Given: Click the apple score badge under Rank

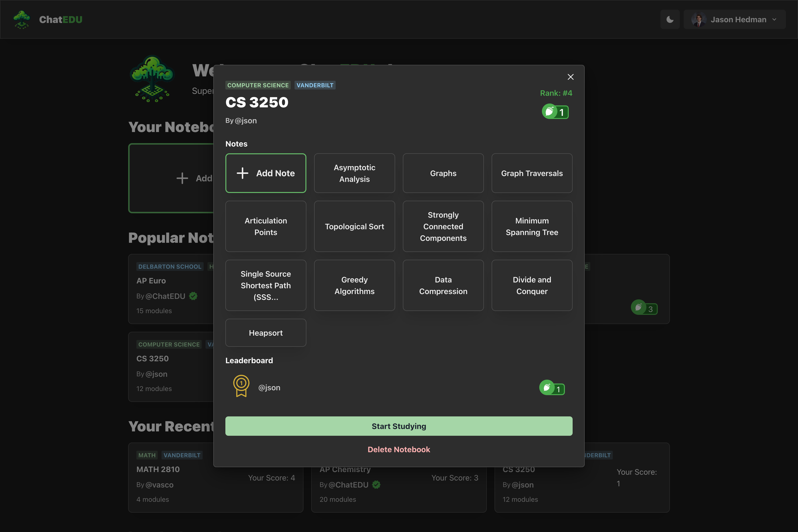Looking at the screenshot, I should point(555,112).
